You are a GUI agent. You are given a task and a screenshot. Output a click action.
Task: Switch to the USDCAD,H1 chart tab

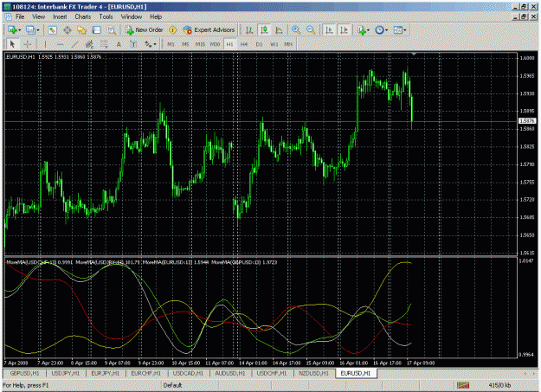click(x=189, y=373)
